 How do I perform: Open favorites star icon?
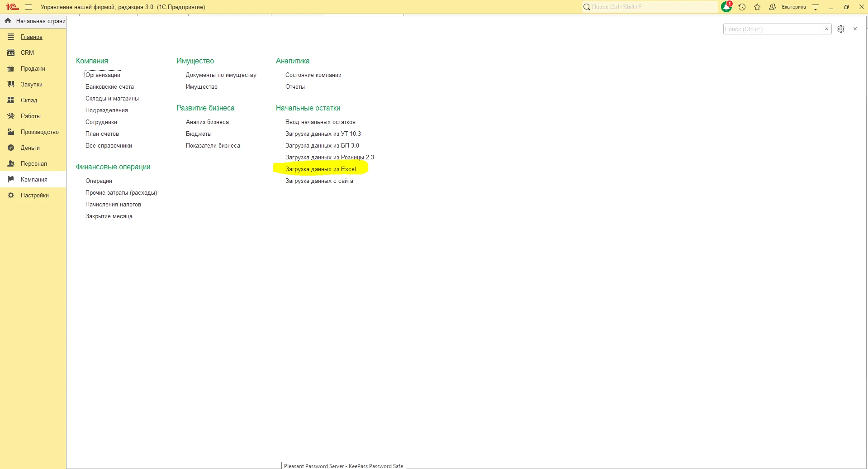[757, 7]
